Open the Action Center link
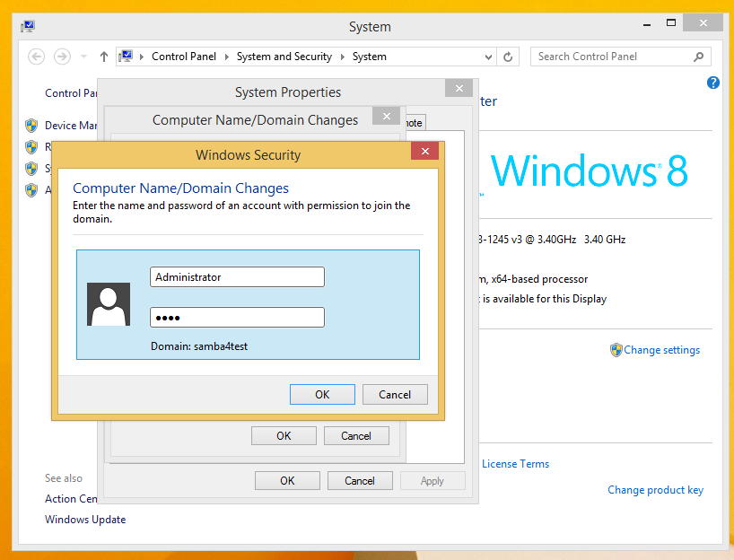This screenshot has height=560, width=734. (x=71, y=499)
